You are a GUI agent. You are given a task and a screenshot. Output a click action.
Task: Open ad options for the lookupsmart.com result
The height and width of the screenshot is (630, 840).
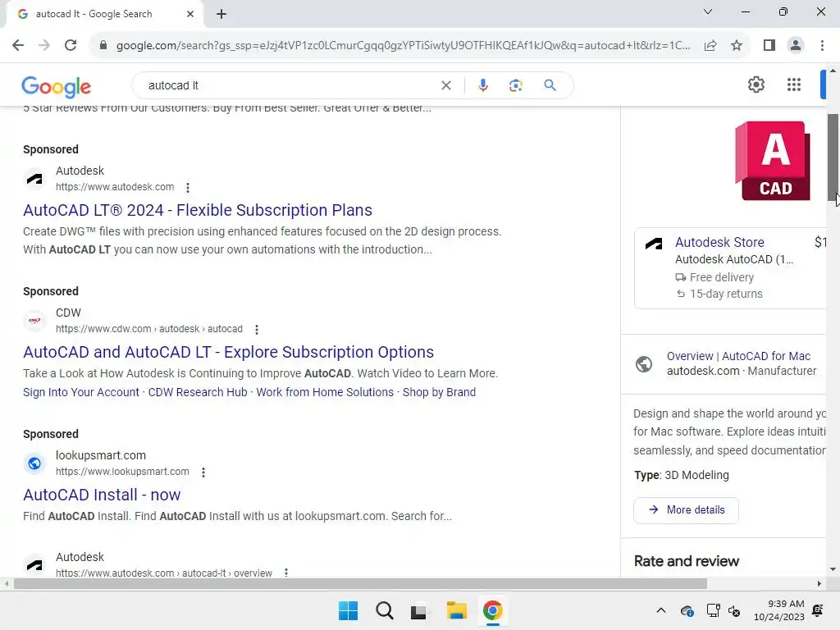[x=203, y=472]
